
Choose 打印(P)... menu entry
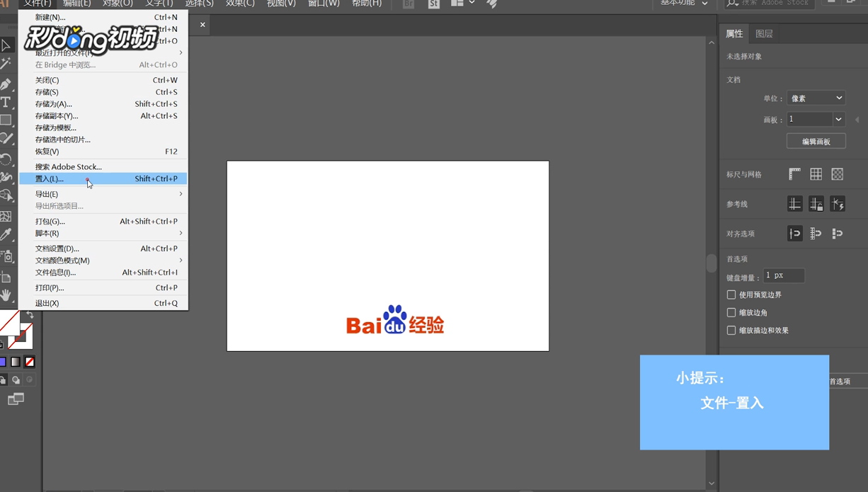tap(103, 287)
